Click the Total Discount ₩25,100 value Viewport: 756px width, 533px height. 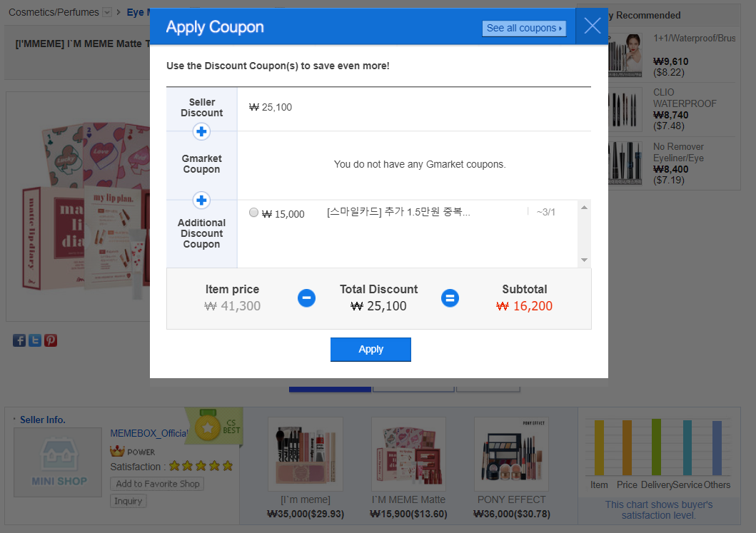pyautogui.click(x=378, y=306)
